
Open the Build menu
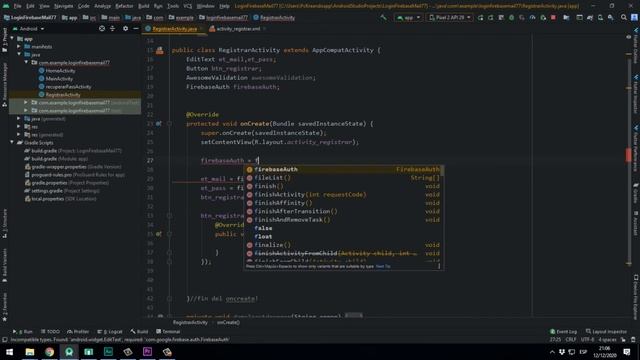point(144,6)
